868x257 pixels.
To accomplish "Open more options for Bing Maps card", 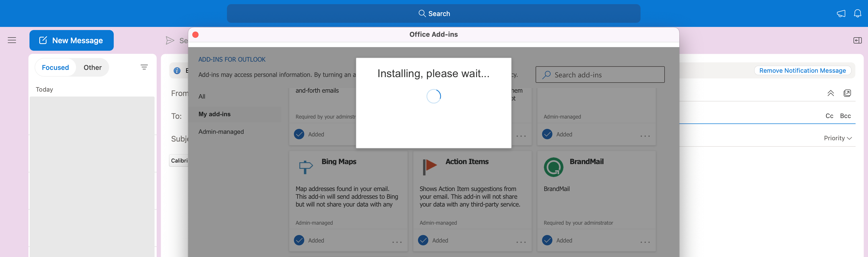I will pyautogui.click(x=397, y=242).
